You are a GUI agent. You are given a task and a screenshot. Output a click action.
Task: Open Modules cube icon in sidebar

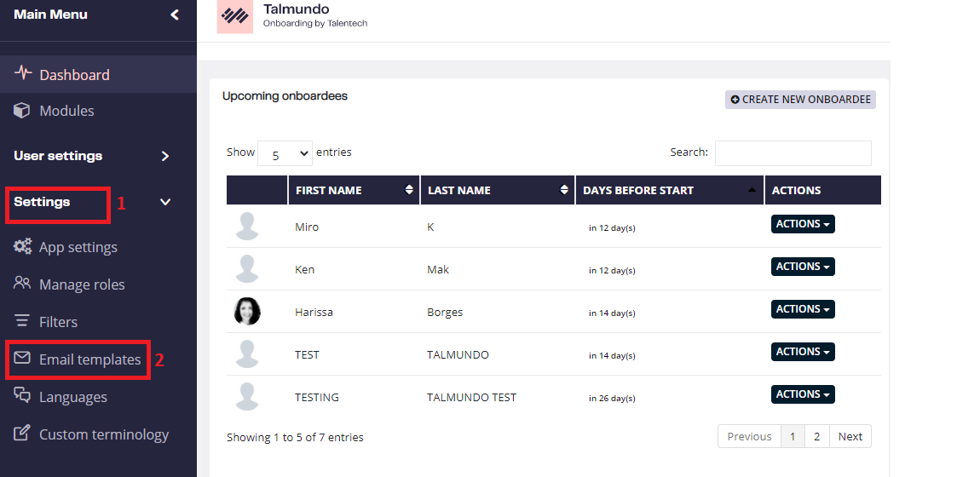tap(22, 111)
